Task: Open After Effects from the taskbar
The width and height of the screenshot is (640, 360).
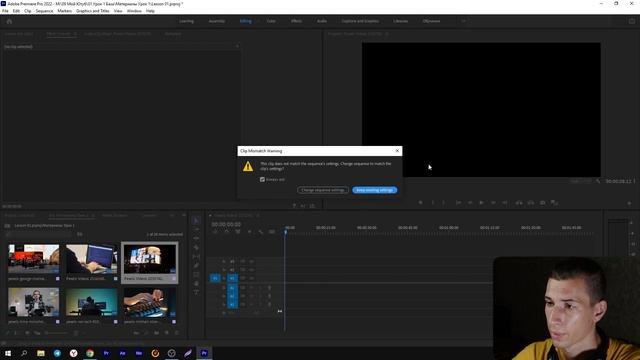Action: point(122,353)
